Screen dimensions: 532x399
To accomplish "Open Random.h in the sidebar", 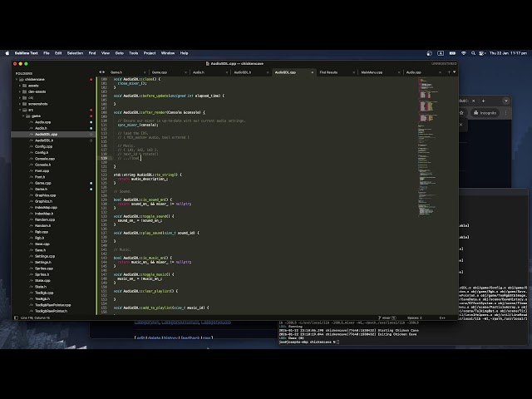I will pyautogui.click(x=42, y=225).
